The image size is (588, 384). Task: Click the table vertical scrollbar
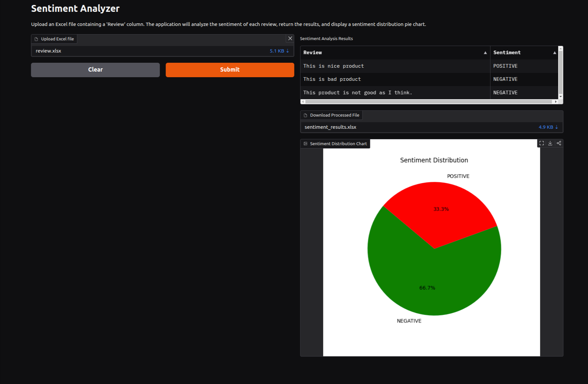coord(561,72)
